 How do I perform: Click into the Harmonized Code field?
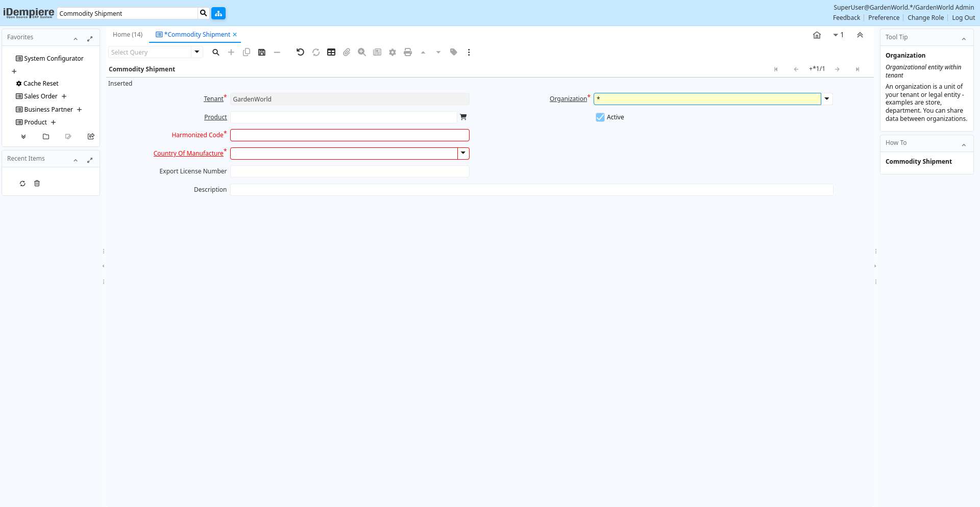[x=350, y=135]
